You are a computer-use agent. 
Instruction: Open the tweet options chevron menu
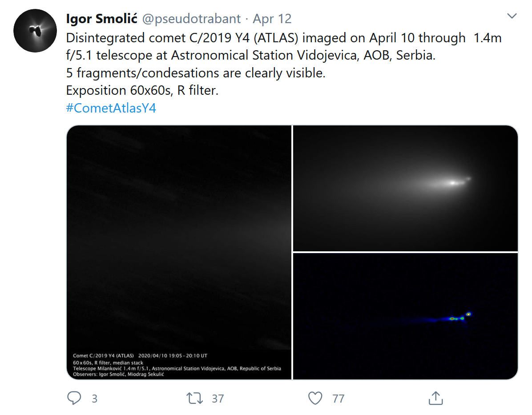512,16
